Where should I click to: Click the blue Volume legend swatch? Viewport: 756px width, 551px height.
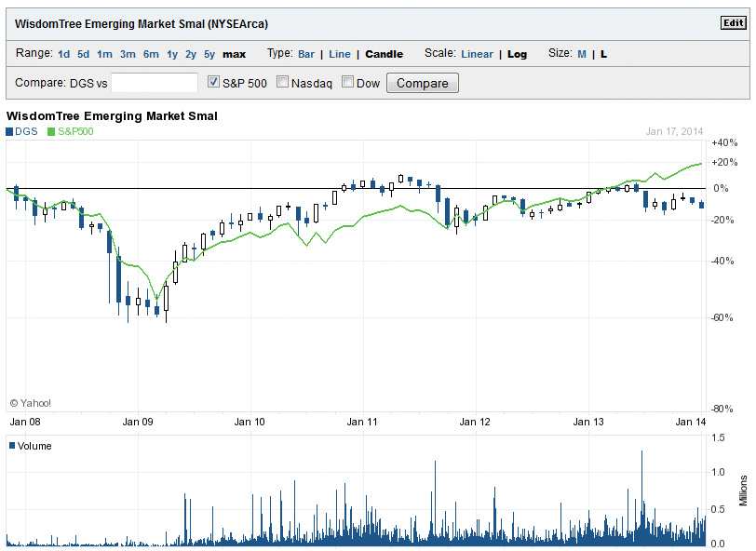pos(12,446)
